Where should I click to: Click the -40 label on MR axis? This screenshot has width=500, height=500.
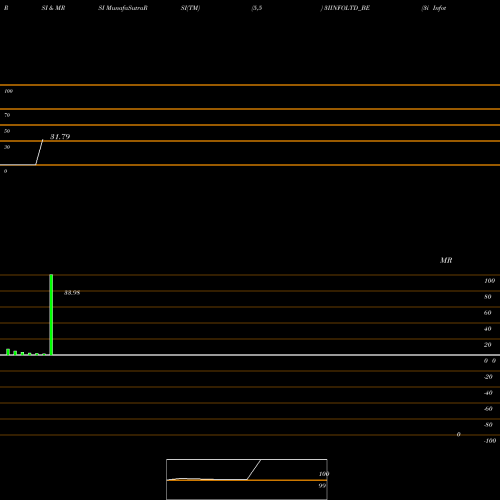pyautogui.click(x=488, y=393)
